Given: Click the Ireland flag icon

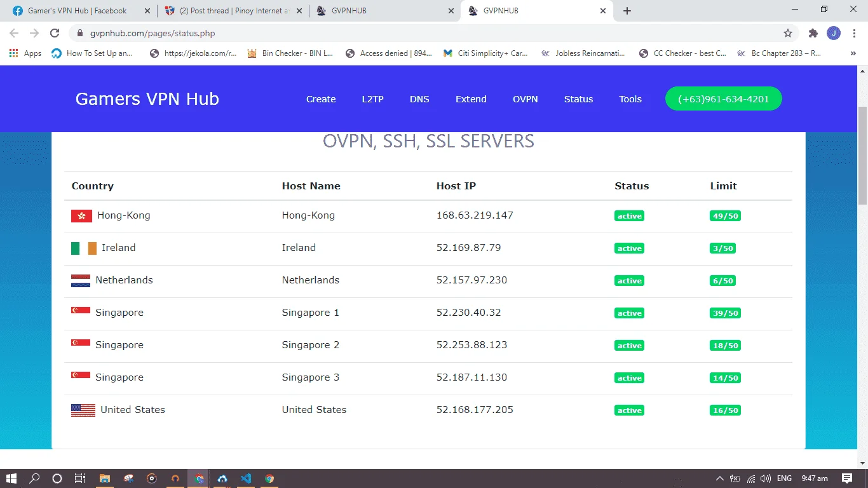Looking at the screenshot, I should click(84, 248).
